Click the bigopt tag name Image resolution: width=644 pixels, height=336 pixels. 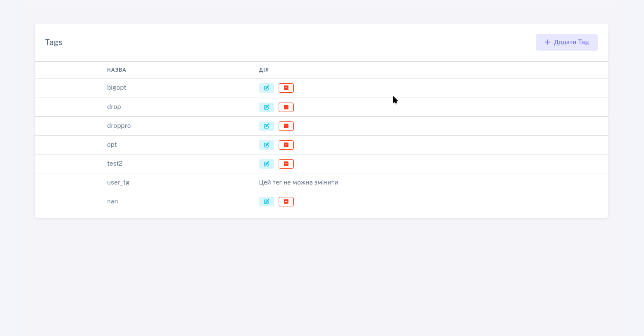(116, 88)
